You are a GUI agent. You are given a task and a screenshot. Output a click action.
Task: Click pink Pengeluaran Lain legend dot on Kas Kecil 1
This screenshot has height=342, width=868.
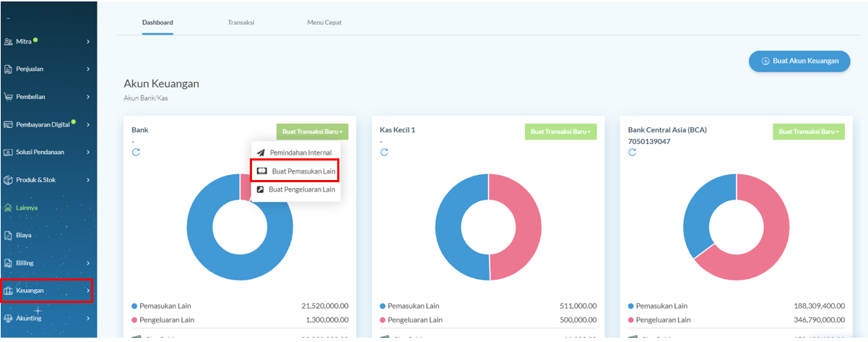pos(383,320)
